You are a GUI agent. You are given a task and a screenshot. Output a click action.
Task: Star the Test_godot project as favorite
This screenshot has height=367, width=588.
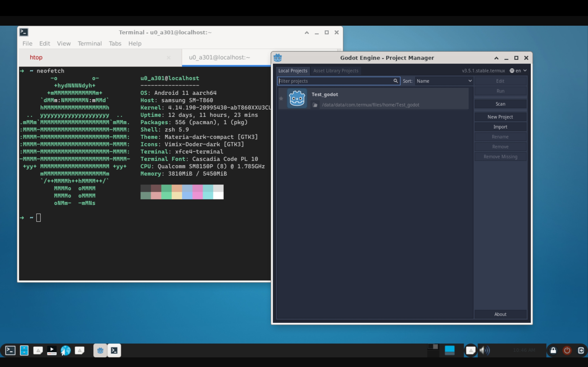281,99
